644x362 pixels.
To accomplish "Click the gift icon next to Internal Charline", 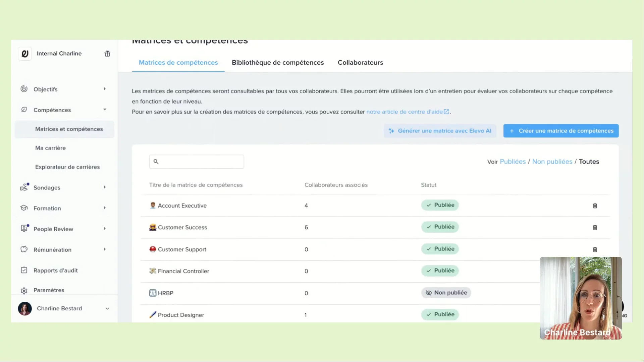I will (107, 54).
